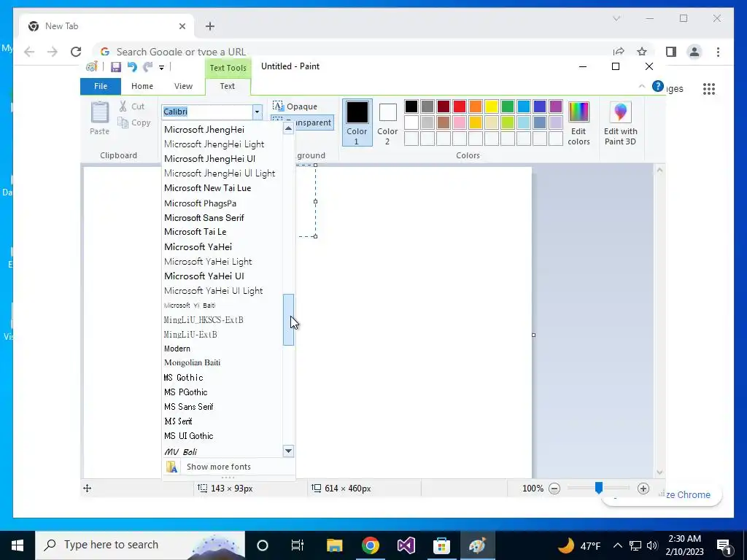This screenshot has width=747, height=560.
Task: Pick the yellow color swatch
Action: (491, 106)
